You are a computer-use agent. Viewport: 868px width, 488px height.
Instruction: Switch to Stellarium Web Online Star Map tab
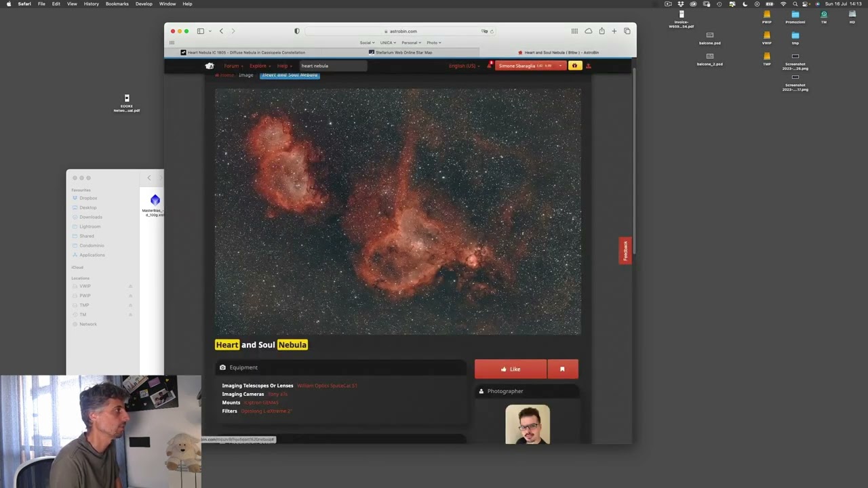(400, 52)
